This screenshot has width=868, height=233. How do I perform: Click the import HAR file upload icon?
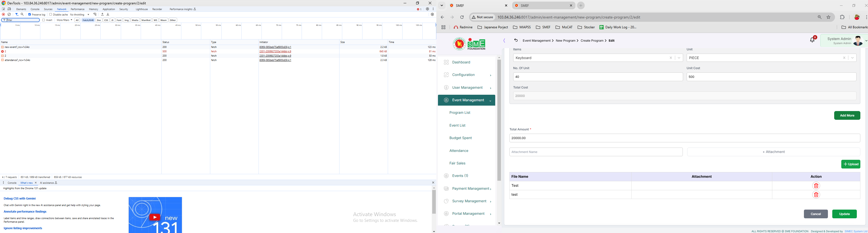(103, 14)
